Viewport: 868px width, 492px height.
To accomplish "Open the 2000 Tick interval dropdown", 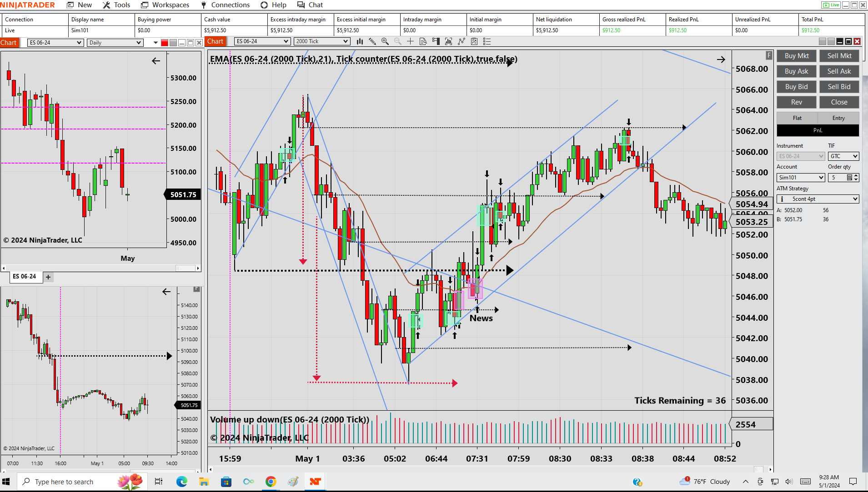I will pos(322,41).
